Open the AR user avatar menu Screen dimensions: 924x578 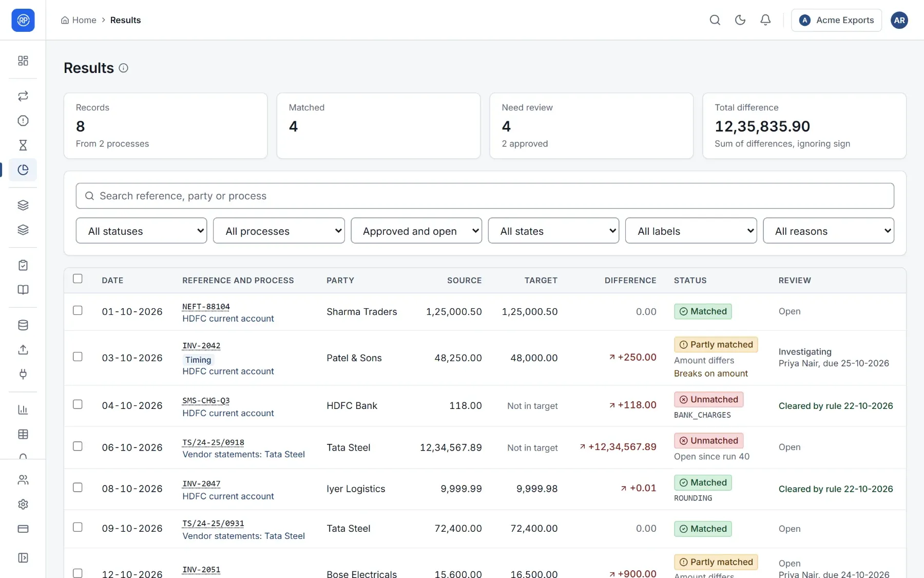899,20
